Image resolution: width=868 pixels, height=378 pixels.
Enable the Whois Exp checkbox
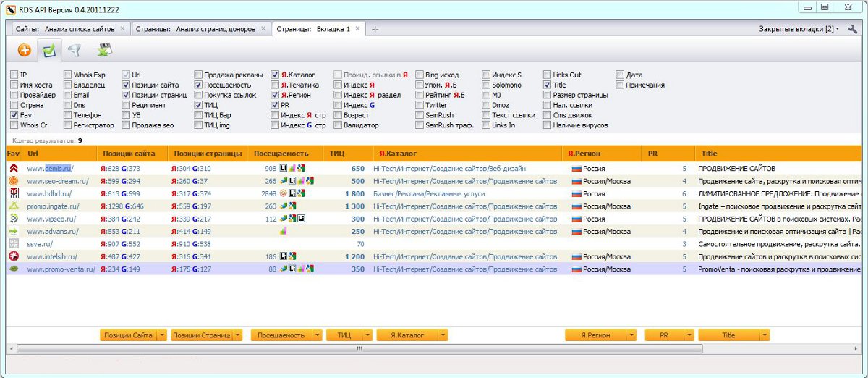pyautogui.click(x=68, y=75)
